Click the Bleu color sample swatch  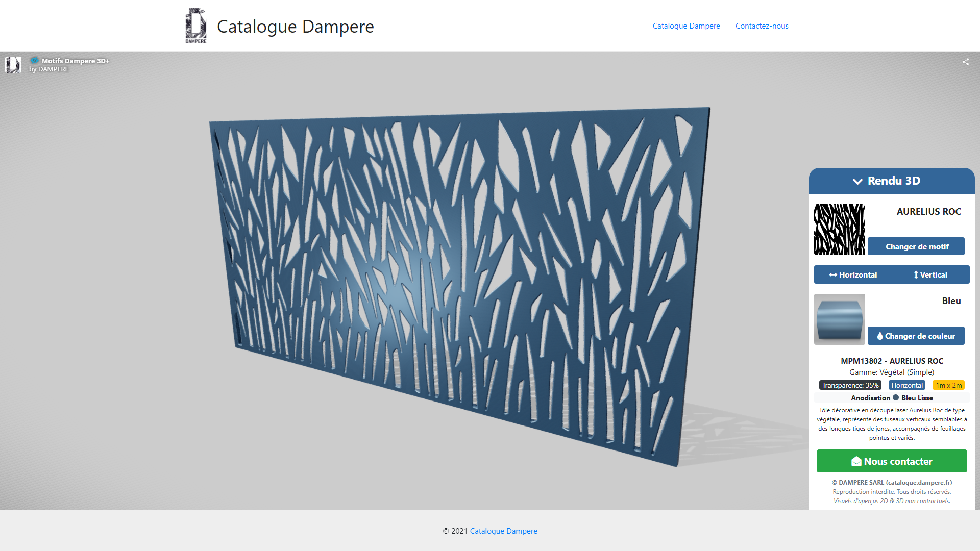pos(839,319)
